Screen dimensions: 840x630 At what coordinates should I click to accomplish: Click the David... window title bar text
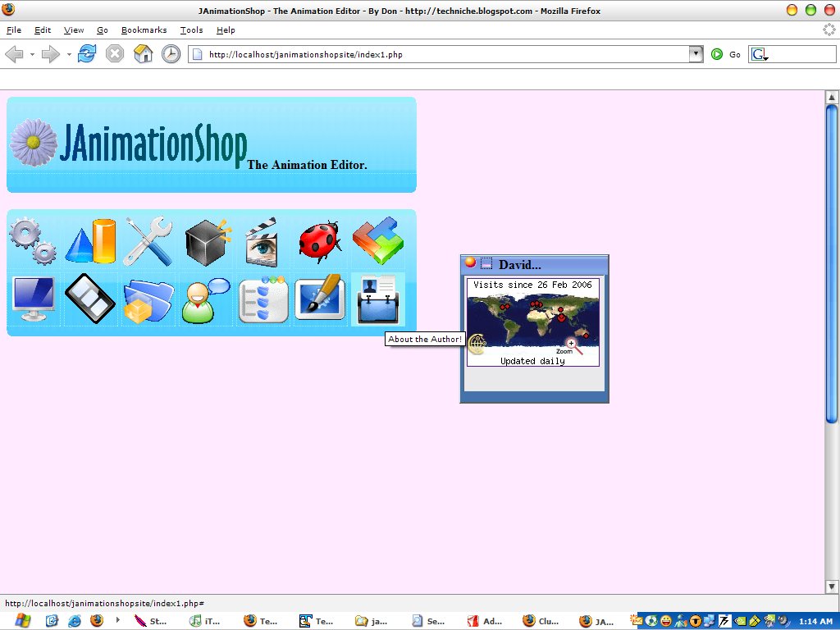(x=519, y=265)
